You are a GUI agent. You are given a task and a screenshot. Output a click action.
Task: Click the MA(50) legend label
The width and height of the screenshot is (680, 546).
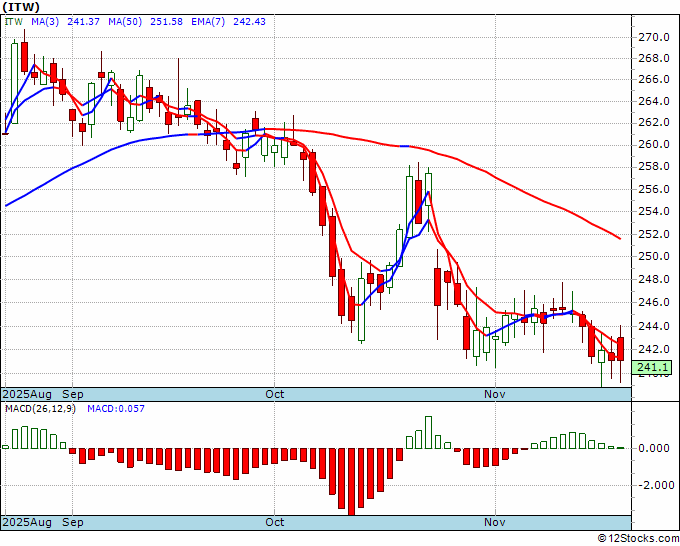(125, 22)
